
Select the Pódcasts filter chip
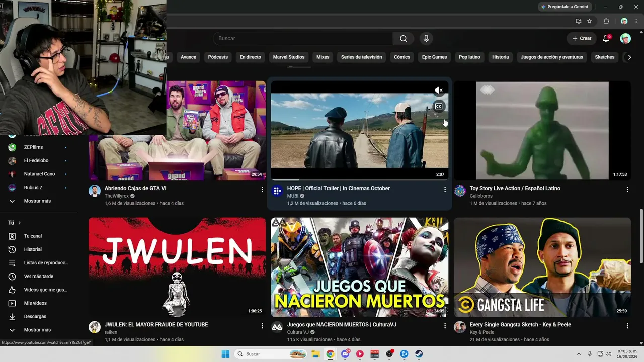(218, 57)
